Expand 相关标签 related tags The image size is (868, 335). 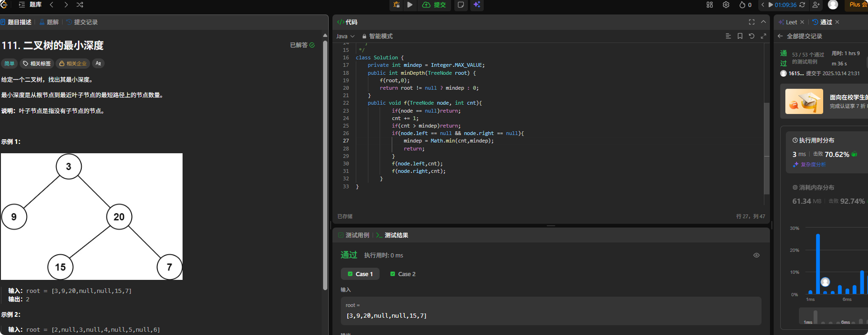(x=37, y=64)
